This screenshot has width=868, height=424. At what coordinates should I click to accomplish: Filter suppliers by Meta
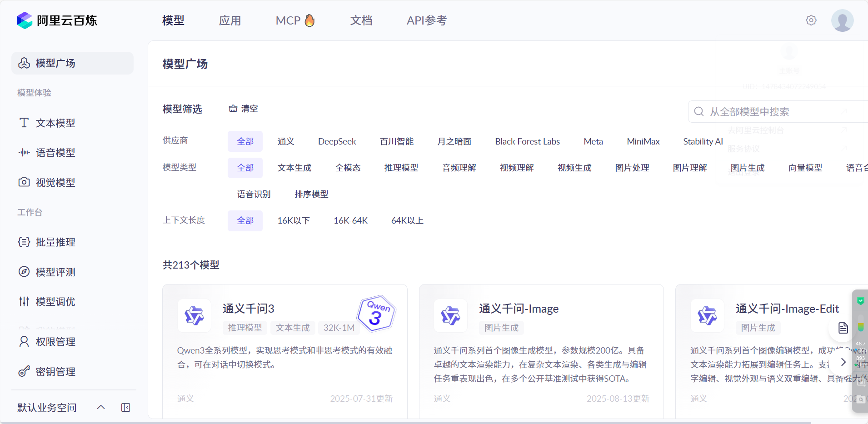tap(594, 141)
